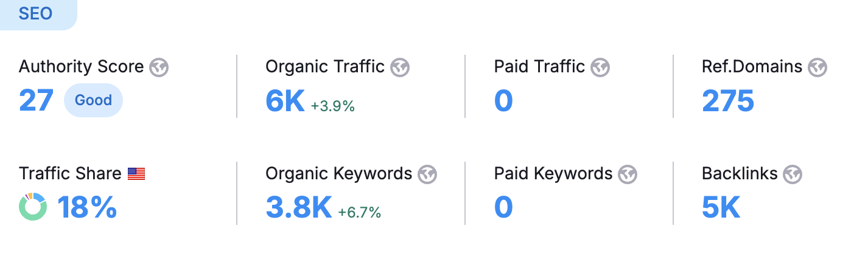Open the 6K organic traffic value
The image size is (868, 265).
[285, 101]
